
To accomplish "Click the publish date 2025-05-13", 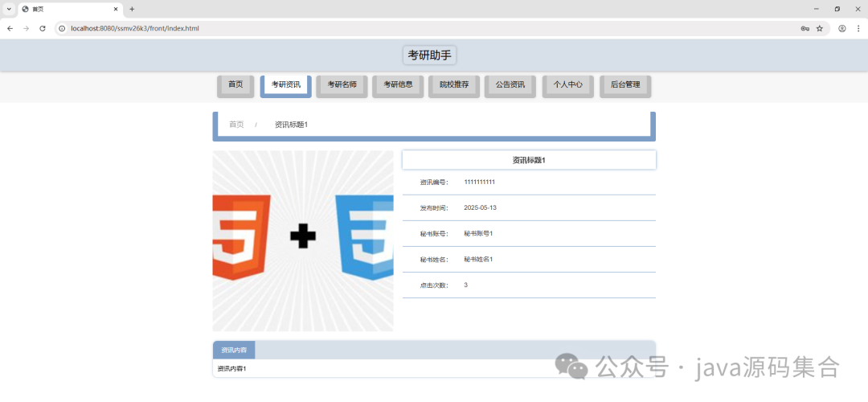I will pyautogui.click(x=480, y=207).
